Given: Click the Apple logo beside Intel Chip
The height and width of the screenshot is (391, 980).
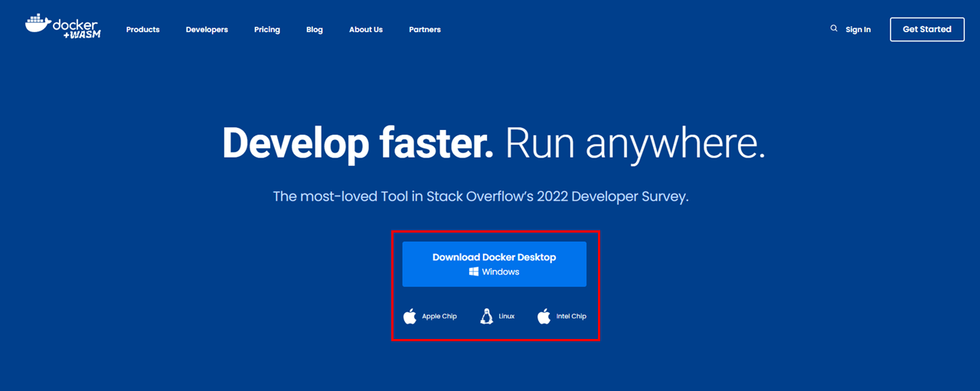Looking at the screenshot, I should tap(544, 316).
